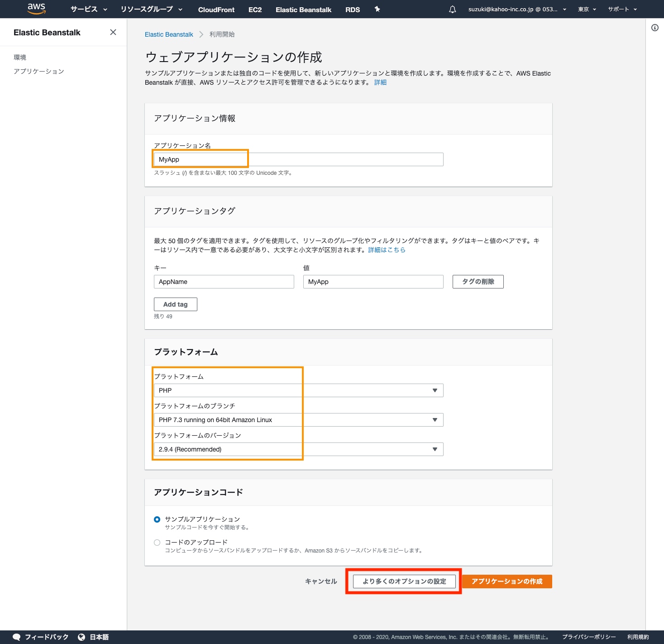The width and height of the screenshot is (664, 644).
Task: Click the Add tag button
Action: click(175, 304)
